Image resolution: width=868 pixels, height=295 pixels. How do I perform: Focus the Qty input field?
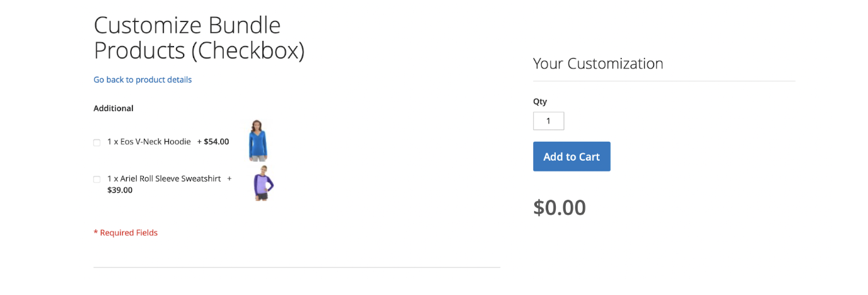548,121
